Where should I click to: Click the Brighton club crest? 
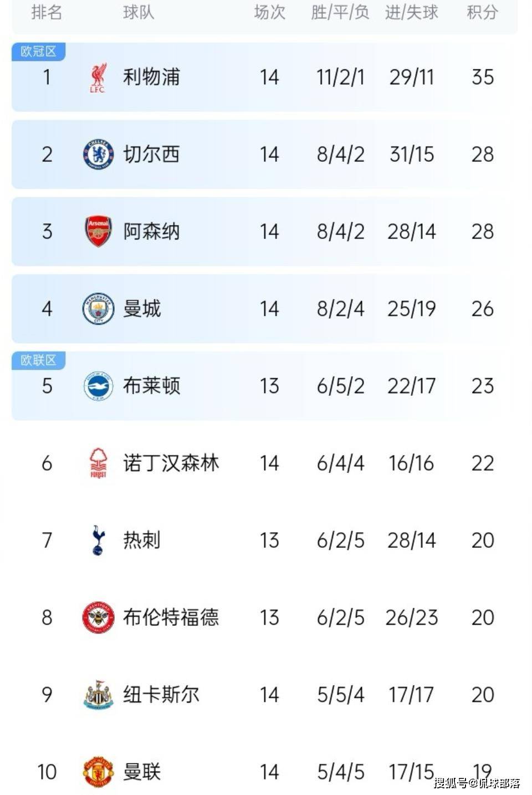click(98, 386)
